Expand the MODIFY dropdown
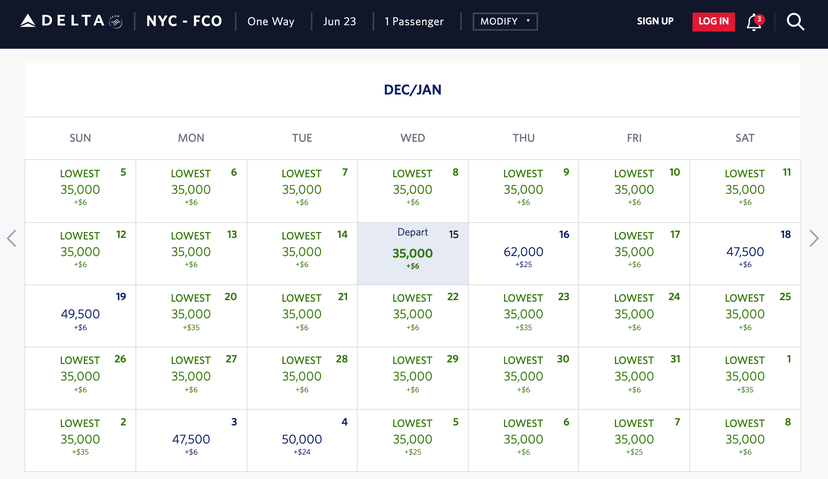Screen dimensions: 828x479 pos(505,21)
